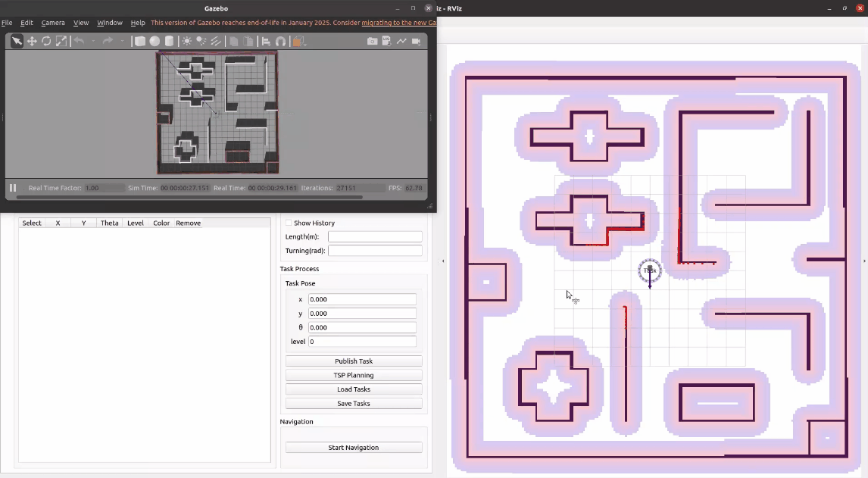
Task: Select the arrow selection mode in Gazebo
Action: (17, 41)
